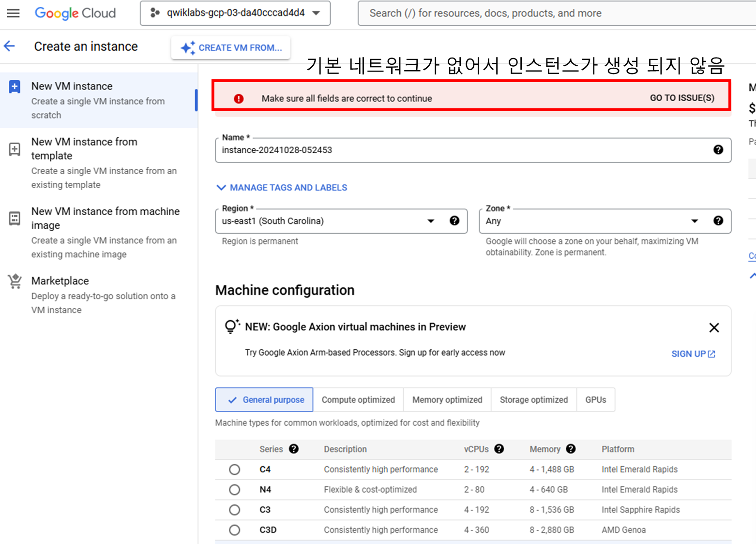The width and height of the screenshot is (756, 544).
Task: Click Go To Issue(s) link
Action: [x=682, y=98]
